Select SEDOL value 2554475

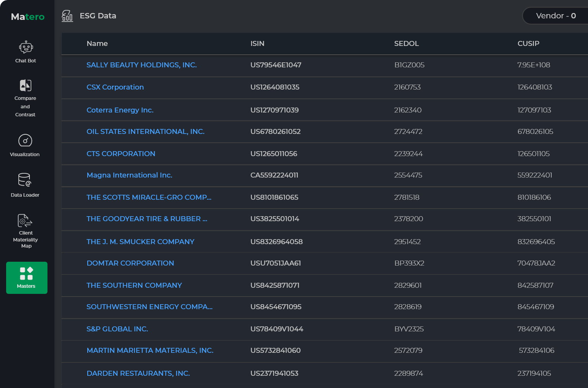[408, 175]
